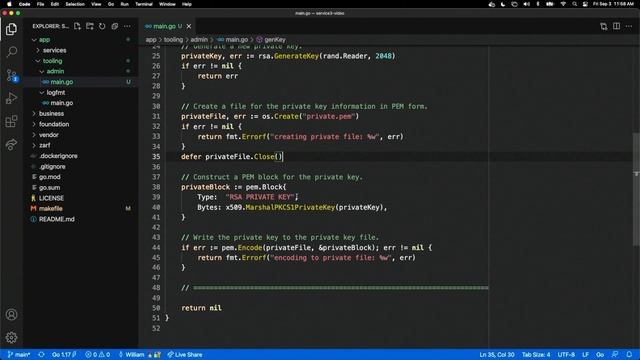Viewport: 640px width, 360px height.
Task: Open the go.sum file
Action: tap(49, 188)
